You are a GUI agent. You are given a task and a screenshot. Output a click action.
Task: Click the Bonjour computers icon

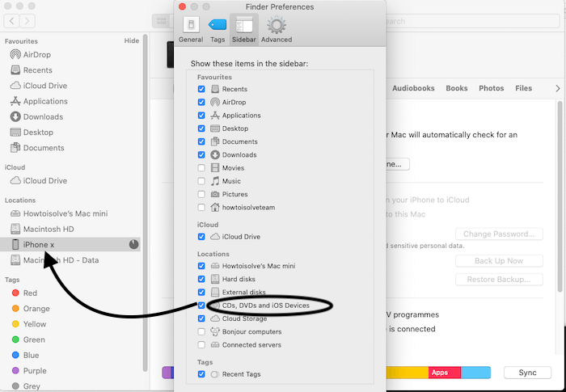pos(215,331)
